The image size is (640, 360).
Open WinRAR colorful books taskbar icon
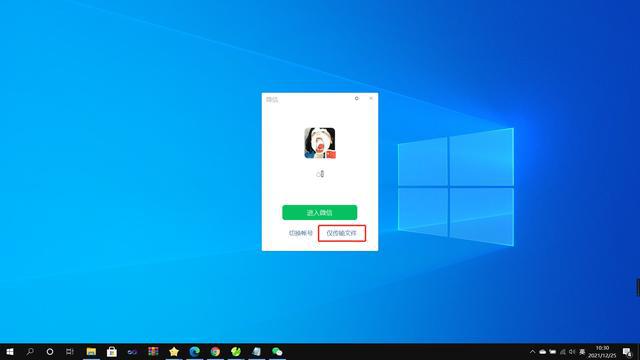pos(153,352)
